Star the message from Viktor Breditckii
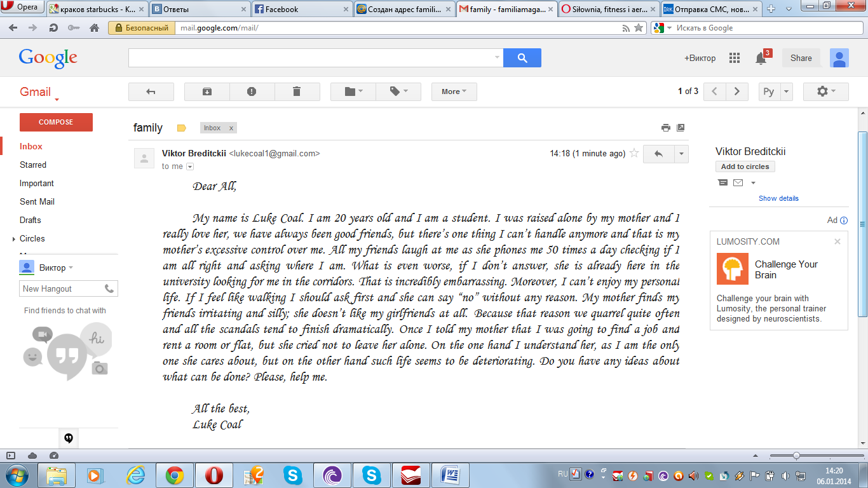This screenshot has width=868, height=488. pyautogui.click(x=634, y=153)
